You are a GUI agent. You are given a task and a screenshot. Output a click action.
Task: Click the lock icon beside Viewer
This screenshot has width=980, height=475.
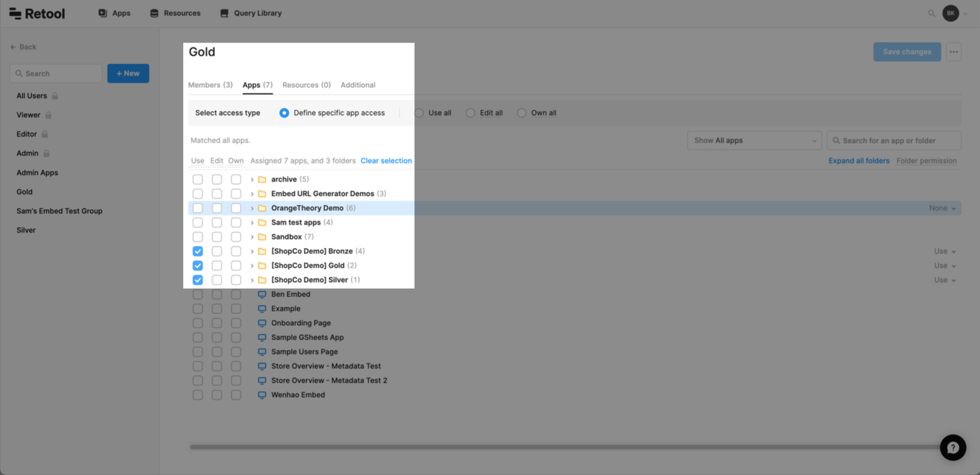coord(49,115)
